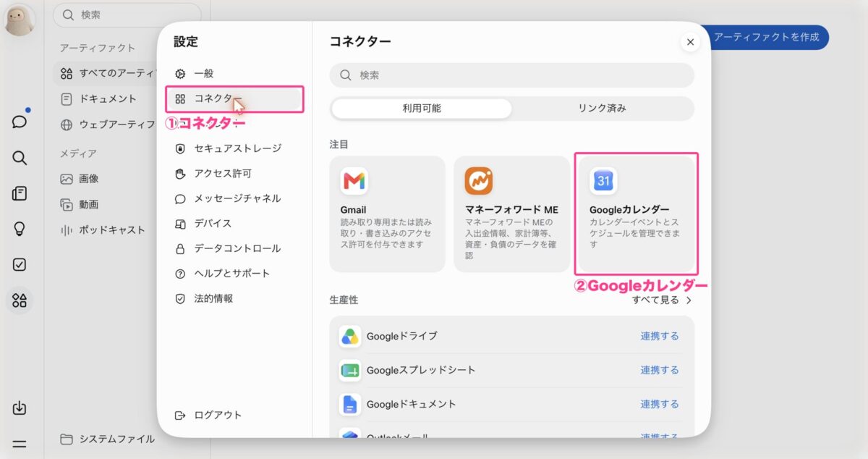
Task: Open the マネーフォワード ME connector card
Action: pyautogui.click(x=512, y=214)
